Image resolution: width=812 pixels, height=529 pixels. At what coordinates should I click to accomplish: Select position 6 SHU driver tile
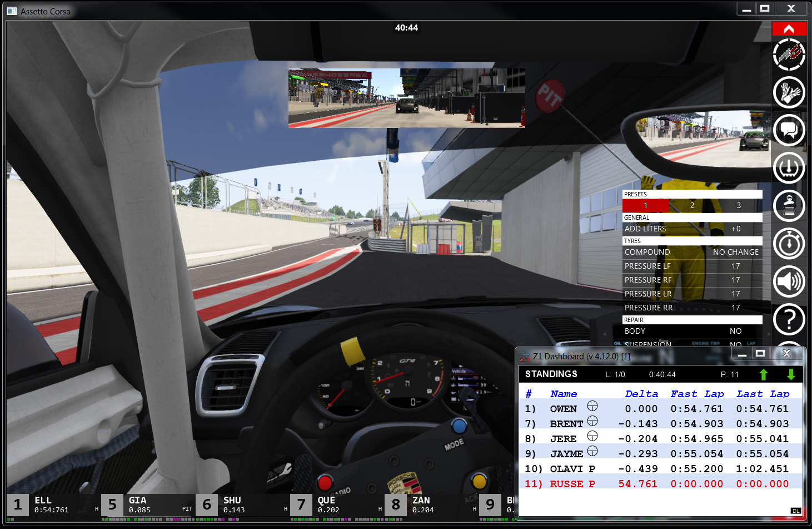[x=242, y=505]
